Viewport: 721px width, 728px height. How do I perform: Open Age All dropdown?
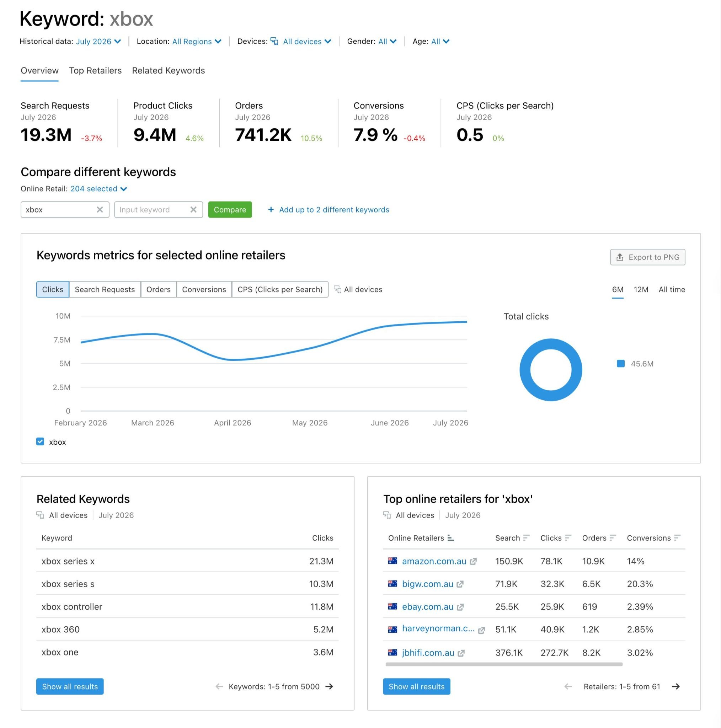[x=440, y=42]
